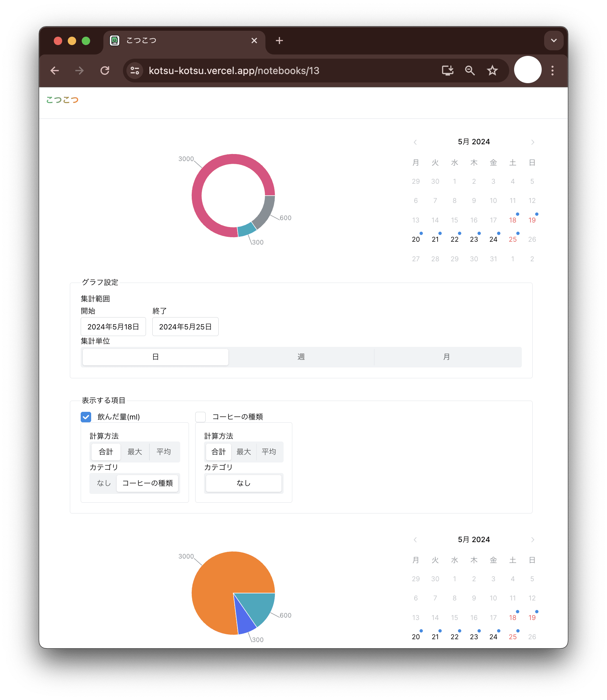Click the こつこつ tab favicon
607x700 pixels.
click(115, 41)
